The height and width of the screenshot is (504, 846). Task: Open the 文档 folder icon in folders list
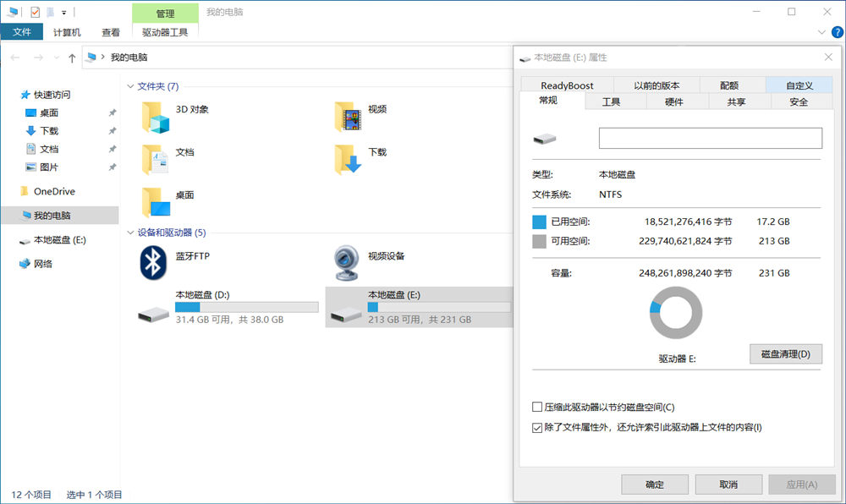point(156,160)
